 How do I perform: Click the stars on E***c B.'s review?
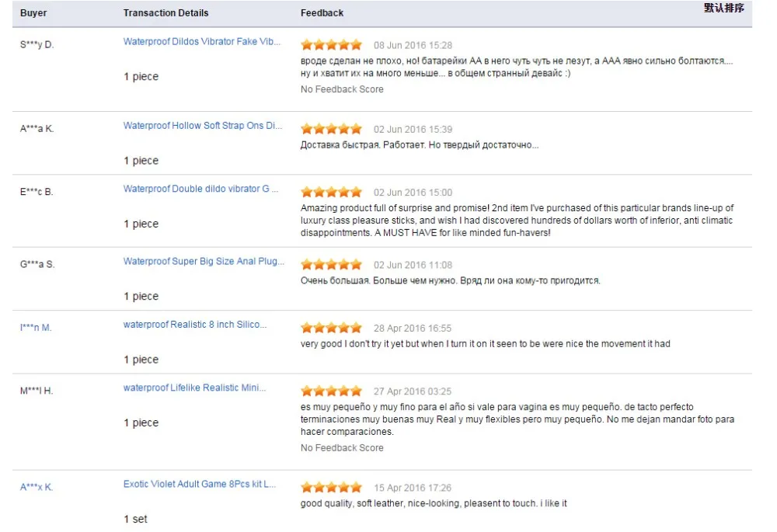coord(330,191)
